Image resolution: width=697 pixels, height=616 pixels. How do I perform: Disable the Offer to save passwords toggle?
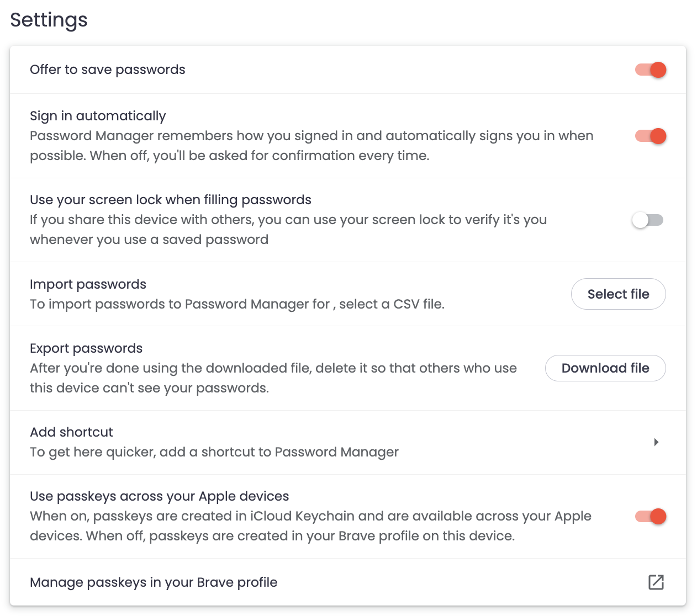pyautogui.click(x=651, y=70)
